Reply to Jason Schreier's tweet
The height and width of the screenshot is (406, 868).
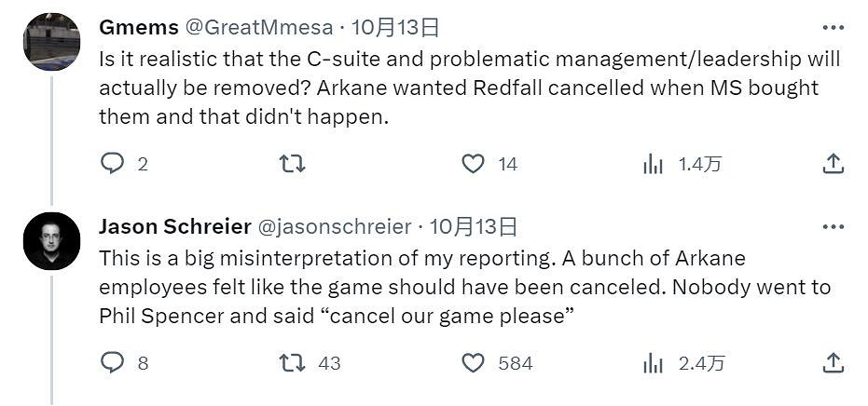[113, 362]
